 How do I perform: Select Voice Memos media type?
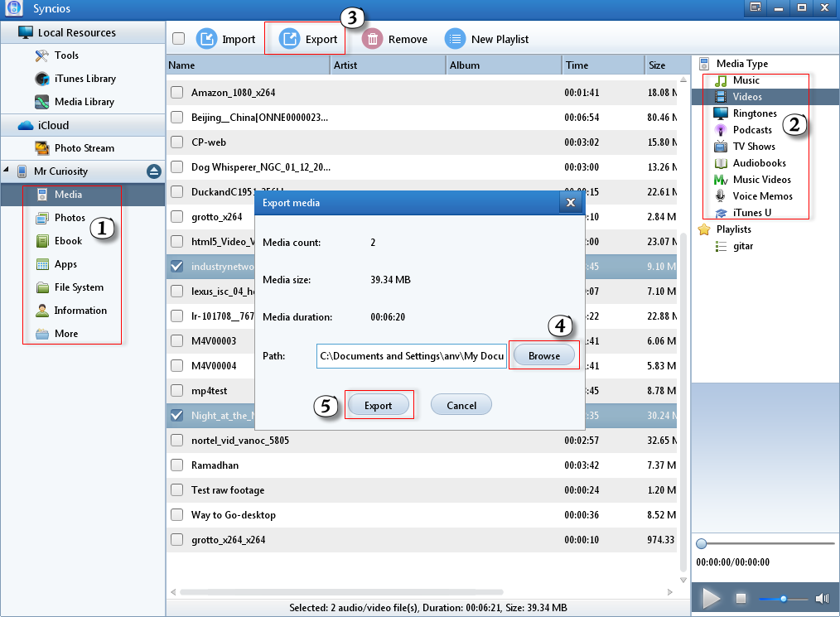[762, 196]
